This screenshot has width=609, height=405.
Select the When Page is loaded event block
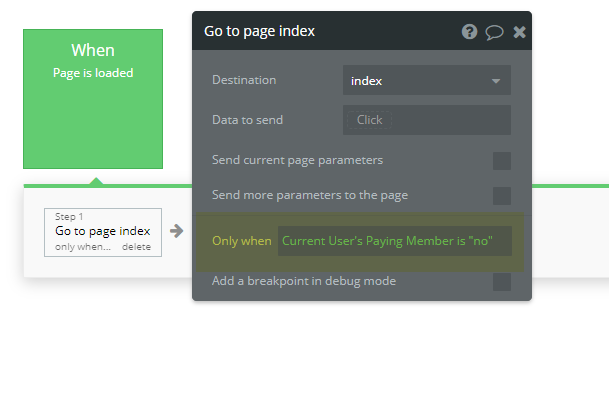(93, 99)
